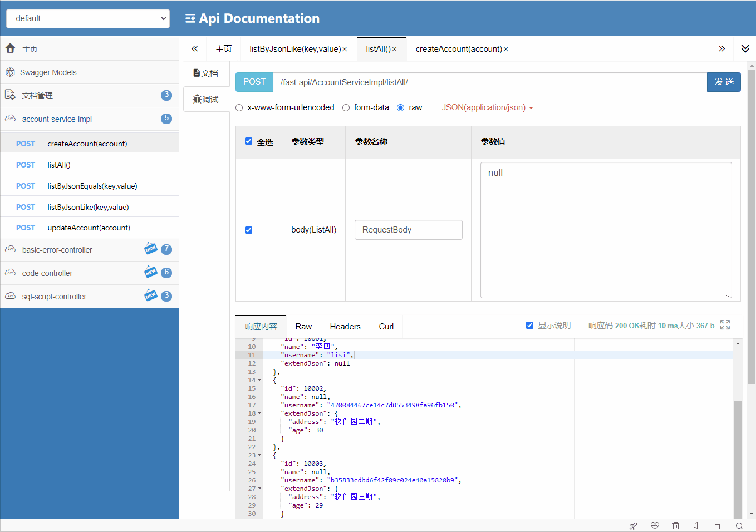This screenshot has height=532, width=756.
Task: Click the request URL input field
Action: pyautogui.click(x=490, y=82)
